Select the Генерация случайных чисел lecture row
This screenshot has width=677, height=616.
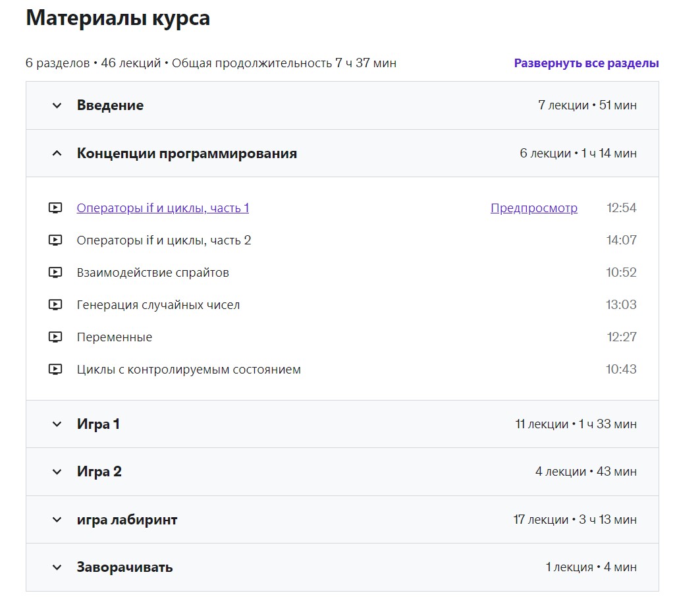pos(159,304)
